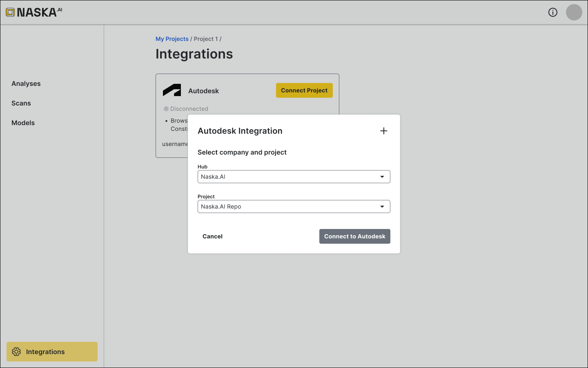This screenshot has height=368, width=588.
Task: Click the Autodesk Integration dialog title
Action: (240, 131)
